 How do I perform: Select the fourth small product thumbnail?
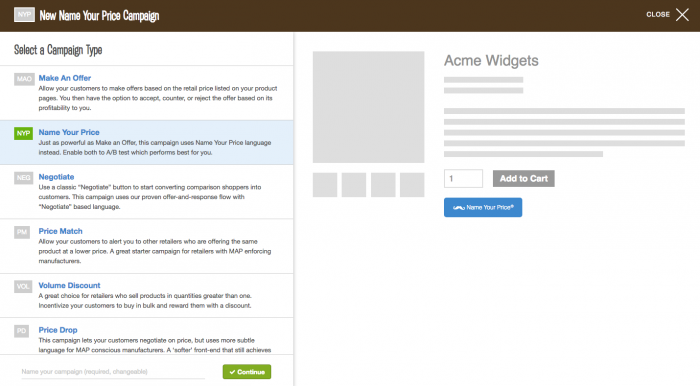point(412,185)
